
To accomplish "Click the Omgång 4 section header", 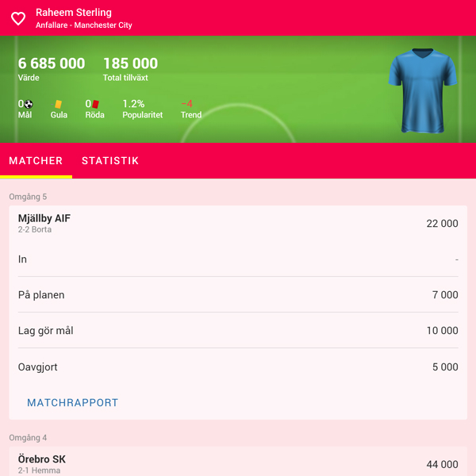I will tap(28, 437).
